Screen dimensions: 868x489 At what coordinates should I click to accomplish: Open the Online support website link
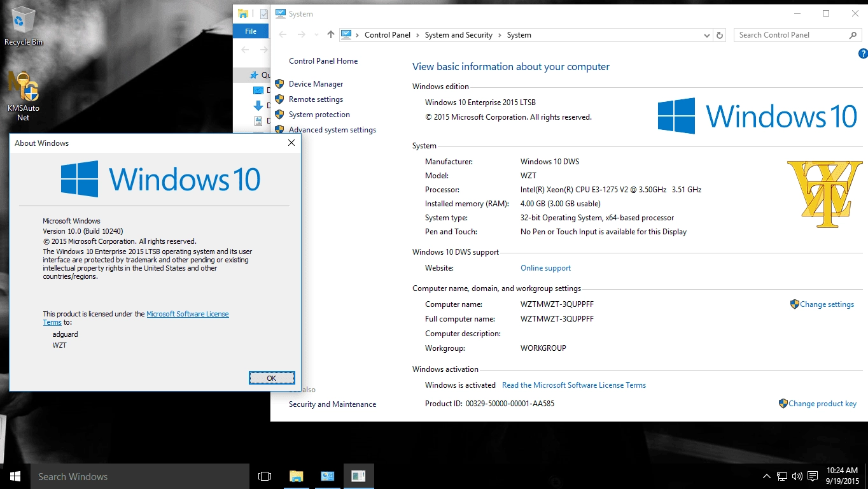pos(545,268)
